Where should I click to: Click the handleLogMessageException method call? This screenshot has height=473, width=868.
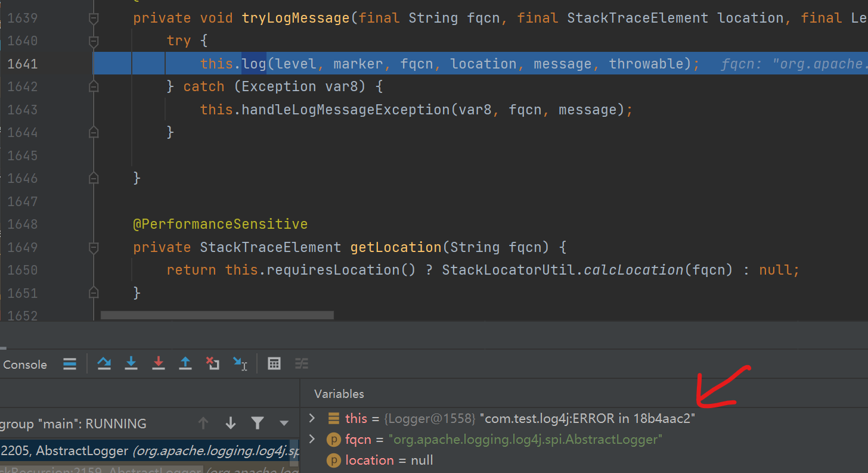pos(346,110)
